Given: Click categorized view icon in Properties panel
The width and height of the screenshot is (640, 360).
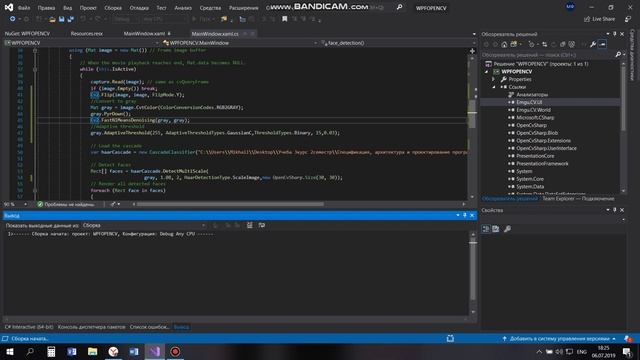Looking at the screenshot, I should tap(486, 229).
